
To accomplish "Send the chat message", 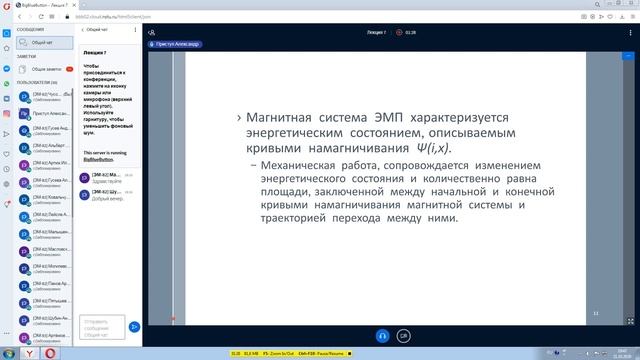I will point(134,327).
